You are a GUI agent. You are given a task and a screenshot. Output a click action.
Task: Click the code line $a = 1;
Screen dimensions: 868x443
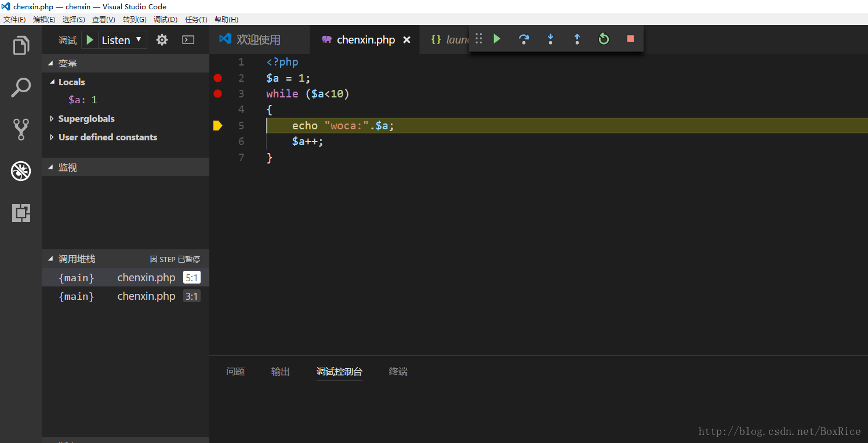click(x=289, y=78)
